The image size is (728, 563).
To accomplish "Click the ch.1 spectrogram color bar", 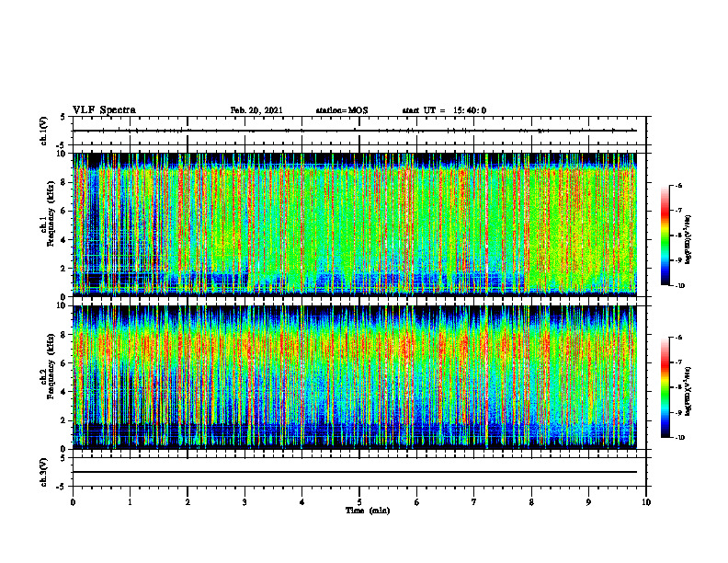I will [x=665, y=236].
